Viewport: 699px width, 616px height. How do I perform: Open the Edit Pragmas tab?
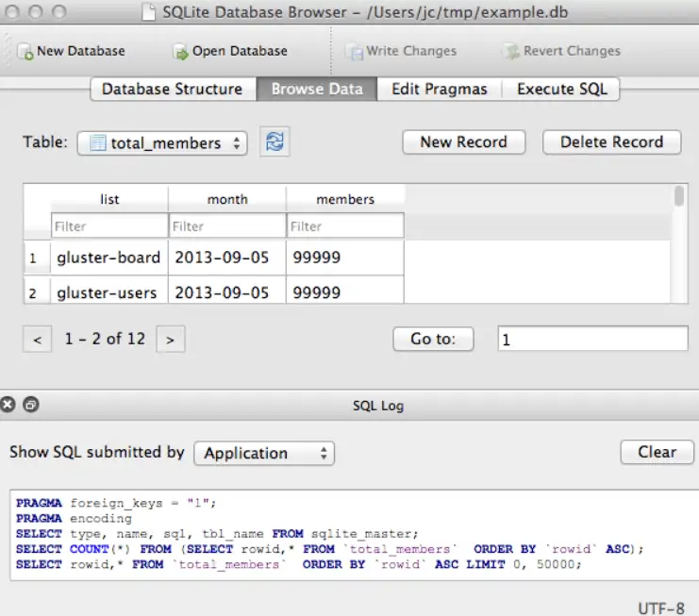[440, 90]
